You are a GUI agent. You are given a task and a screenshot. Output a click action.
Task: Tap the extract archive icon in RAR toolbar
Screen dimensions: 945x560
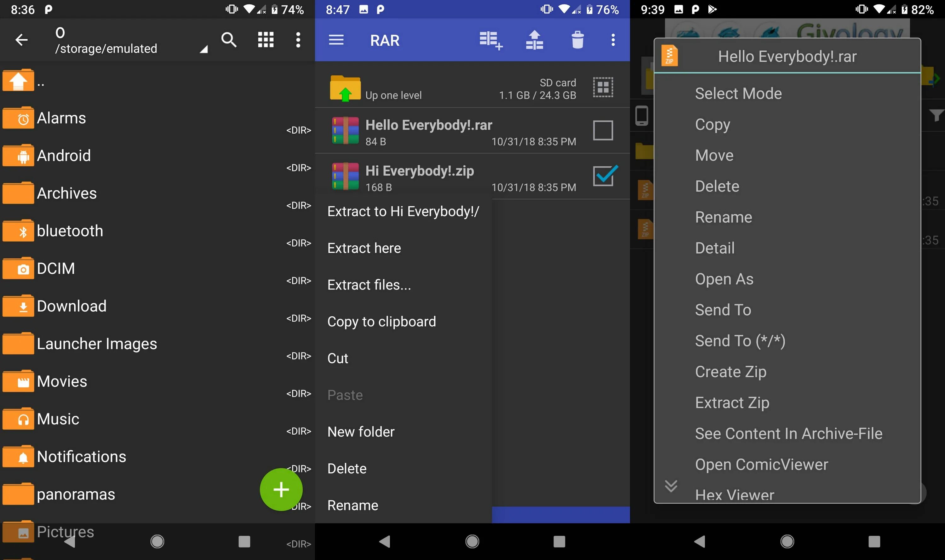534,40
